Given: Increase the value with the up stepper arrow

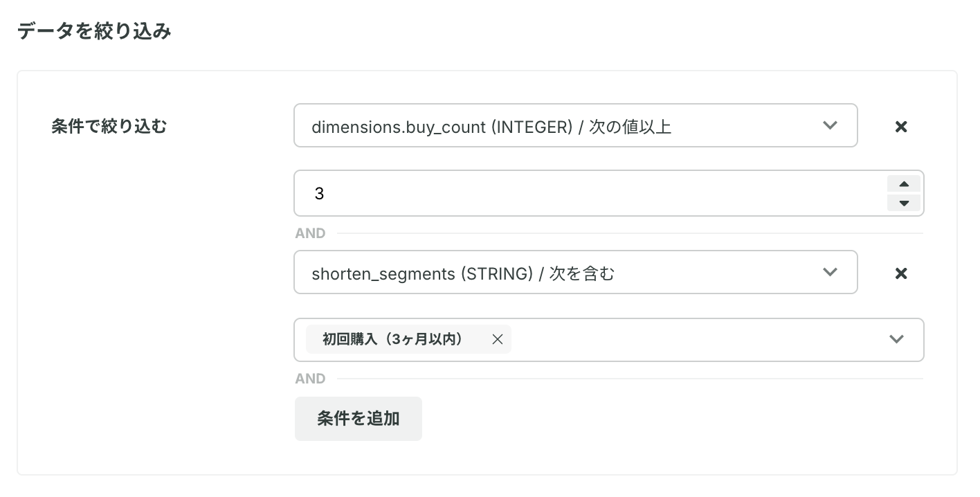Looking at the screenshot, I should 903,184.
